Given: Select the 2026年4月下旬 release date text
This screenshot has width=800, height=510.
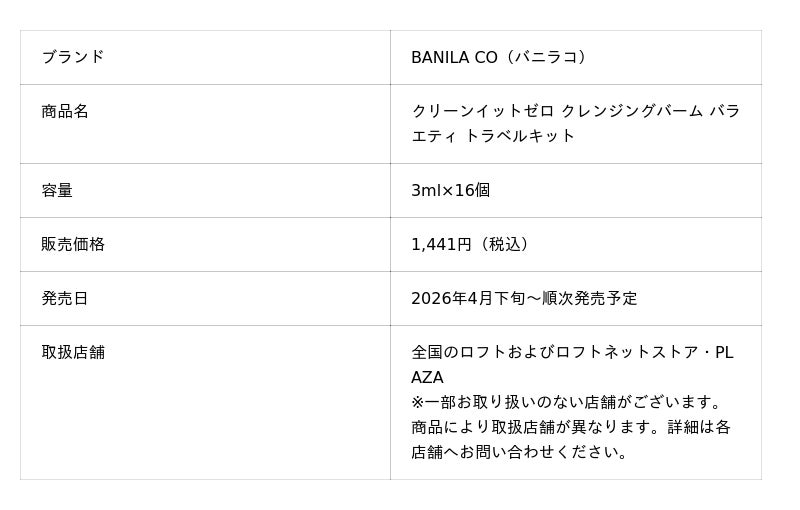Looking at the screenshot, I should [467, 298].
